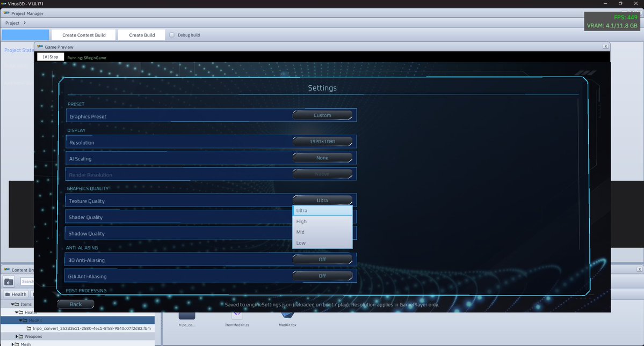Click the Create Build button
644x346 pixels.
(x=142, y=35)
